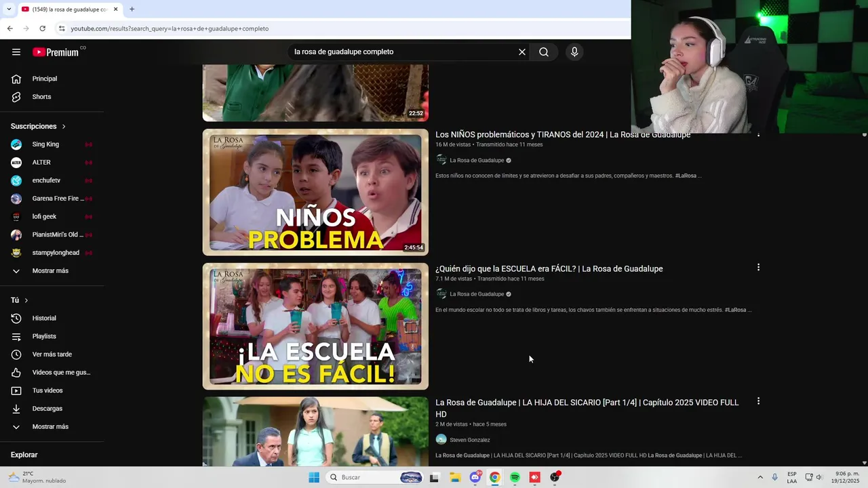Play the LA ESCUELA NO ES FÁCIL thumbnail
This screenshot has height=488, width=868.
(x=315, y=326)
